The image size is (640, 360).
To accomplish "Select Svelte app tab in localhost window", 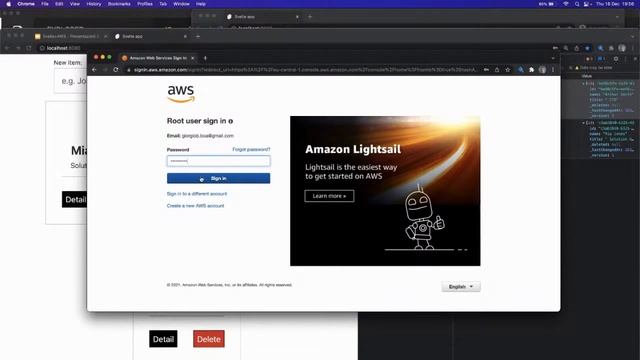I will click(151, 36).
